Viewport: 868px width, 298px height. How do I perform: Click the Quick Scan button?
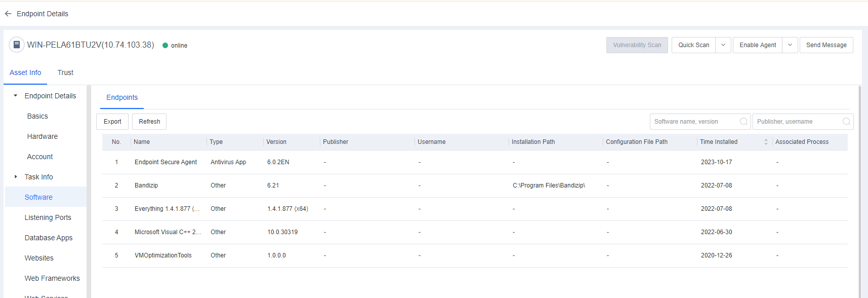point(693,45)
